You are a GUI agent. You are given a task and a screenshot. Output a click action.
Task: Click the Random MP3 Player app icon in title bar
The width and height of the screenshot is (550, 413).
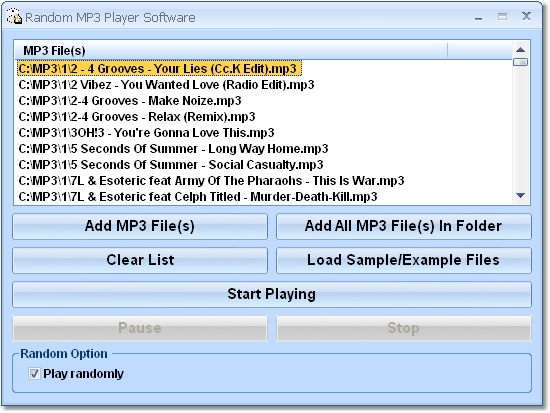tap(14, 16)
